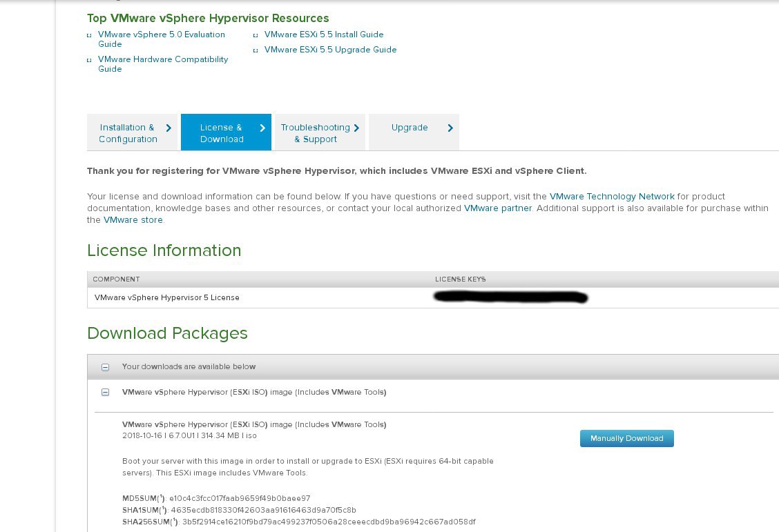Open VMware ESXi 5.5 Install Guide link
The height and width of the screenshot is (532, 779).
[x=323, y=35]
